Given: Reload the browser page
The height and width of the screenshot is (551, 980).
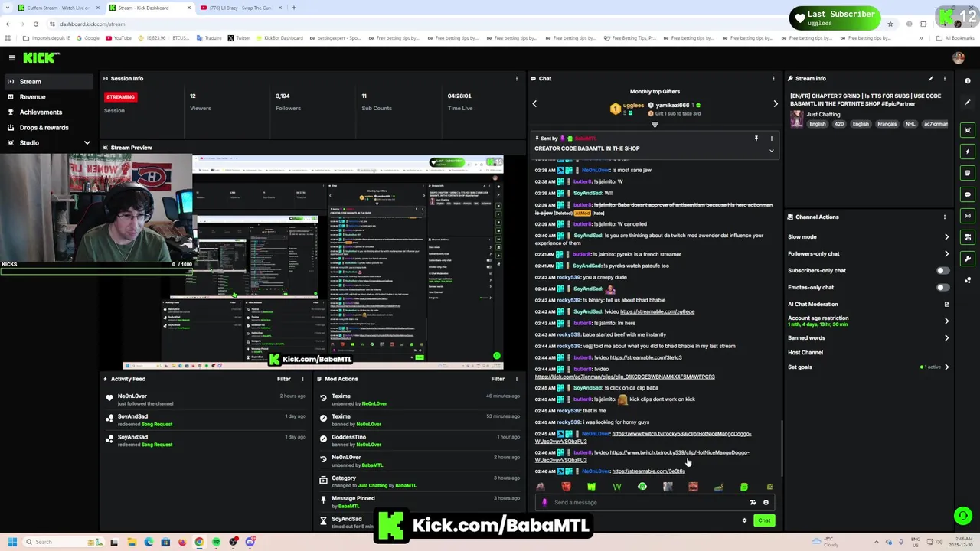Looking at the screenshot, I should [x=36, y=24].
